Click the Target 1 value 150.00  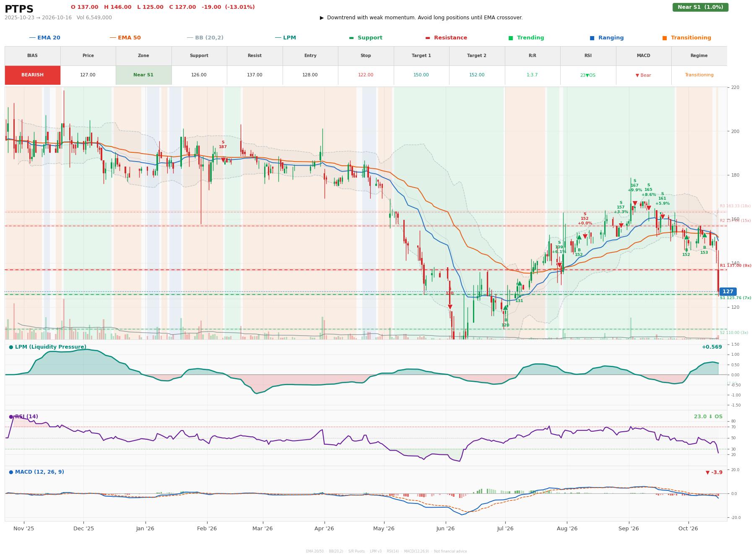tap(421, 75)
